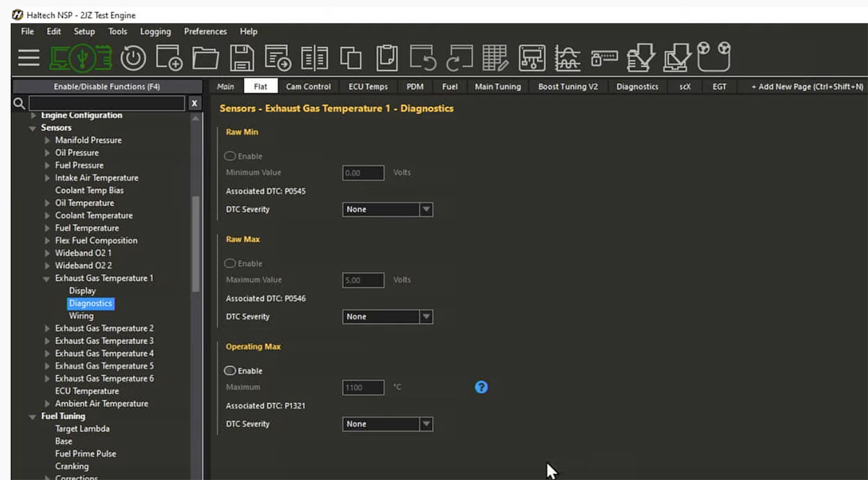The image size is (868, 480).
Task: Click the Operating Max maximum value field
Action: pos(363,387)
